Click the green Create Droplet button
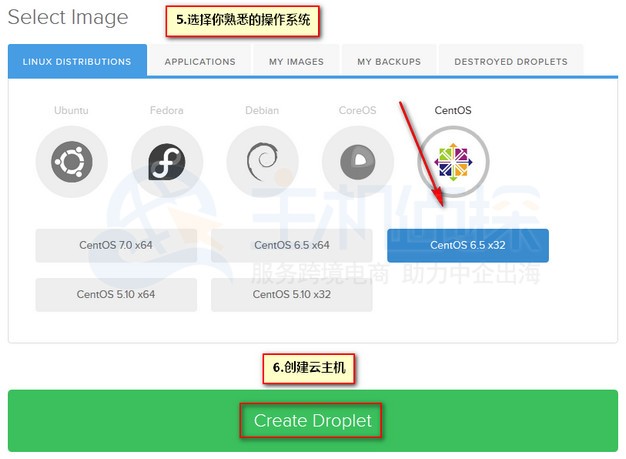This screenshot has width=626, height=459. pos(313,421)
